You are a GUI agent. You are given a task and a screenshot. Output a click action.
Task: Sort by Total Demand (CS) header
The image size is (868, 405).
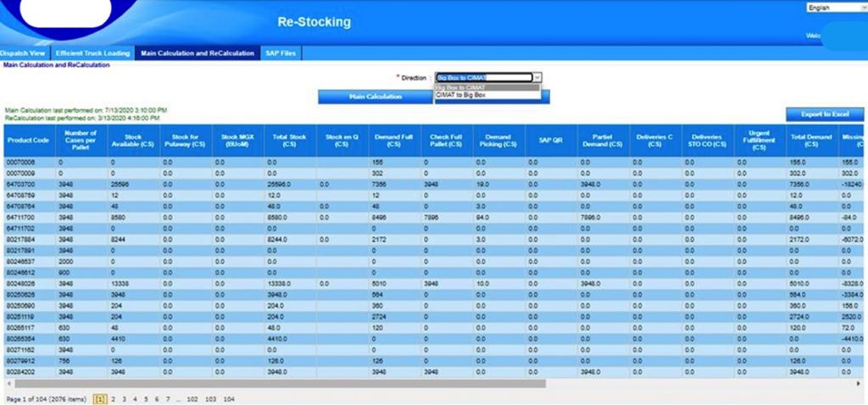811,141
